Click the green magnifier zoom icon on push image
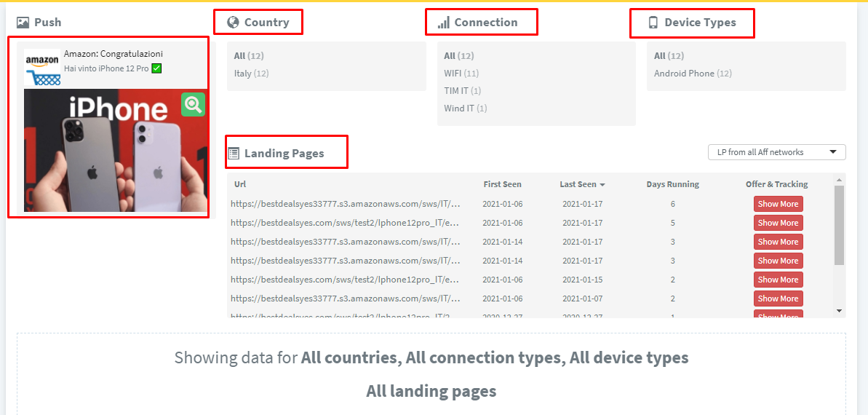The image size is (868, 415). 194,104
